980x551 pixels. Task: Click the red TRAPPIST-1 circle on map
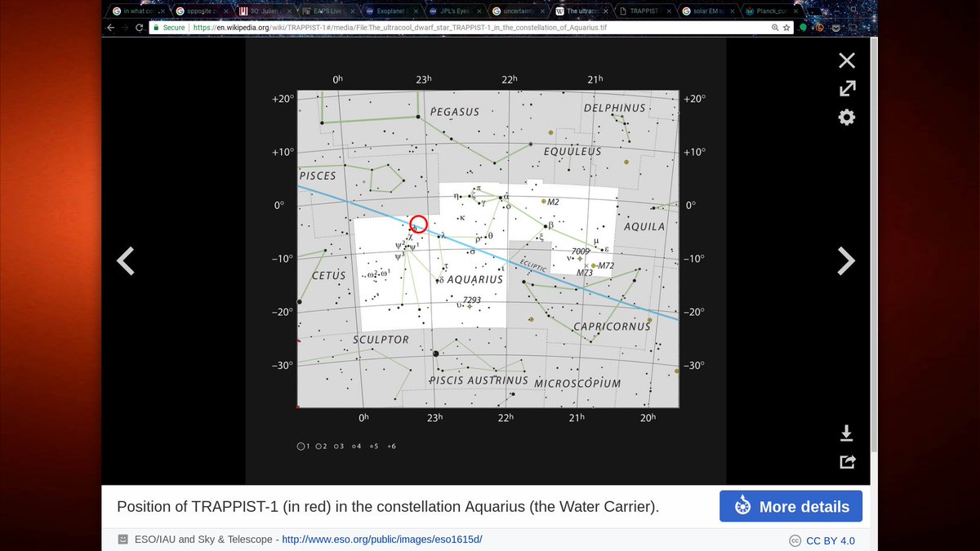pyautogui.click(x=417, y=224)
